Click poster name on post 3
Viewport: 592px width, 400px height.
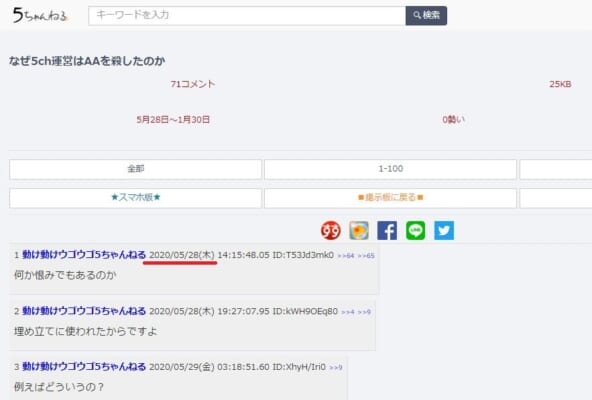point(84,367)
